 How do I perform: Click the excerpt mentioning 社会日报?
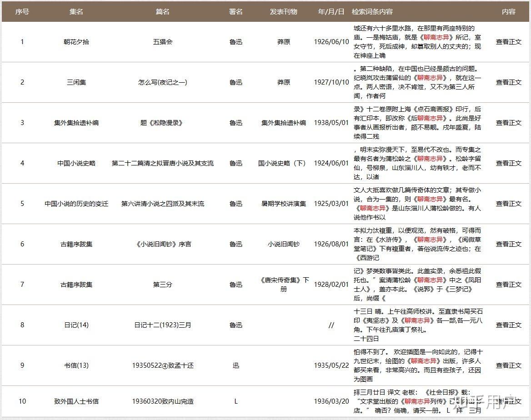pyautogui.click(x=417, y=401)
